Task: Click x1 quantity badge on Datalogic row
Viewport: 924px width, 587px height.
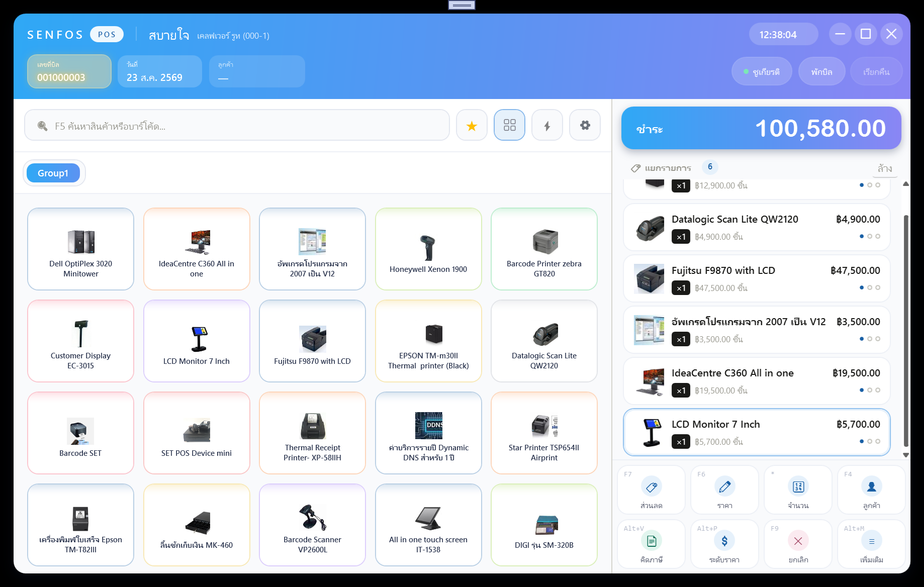Action: [681, 237]
